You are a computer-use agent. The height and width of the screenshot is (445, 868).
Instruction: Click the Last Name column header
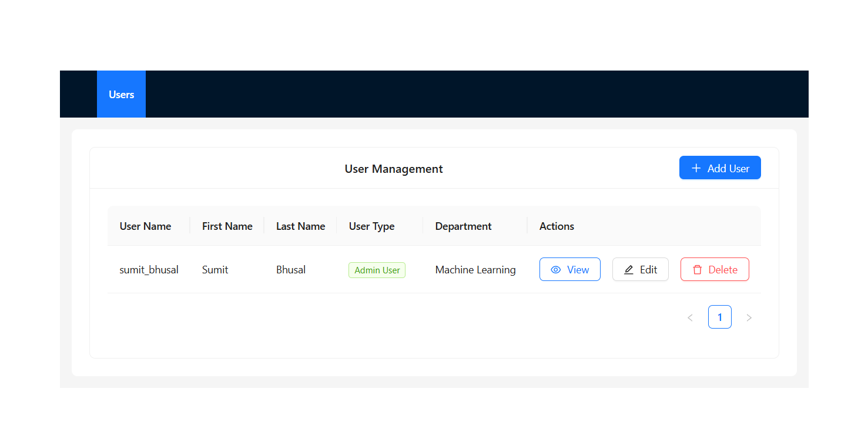click(x=300, y=226)
